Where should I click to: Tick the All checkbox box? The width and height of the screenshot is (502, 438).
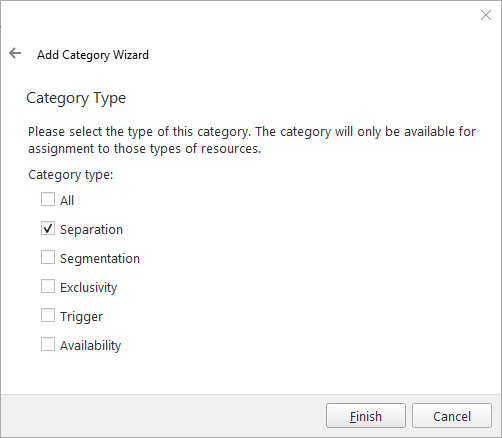(x=48, y=199)
